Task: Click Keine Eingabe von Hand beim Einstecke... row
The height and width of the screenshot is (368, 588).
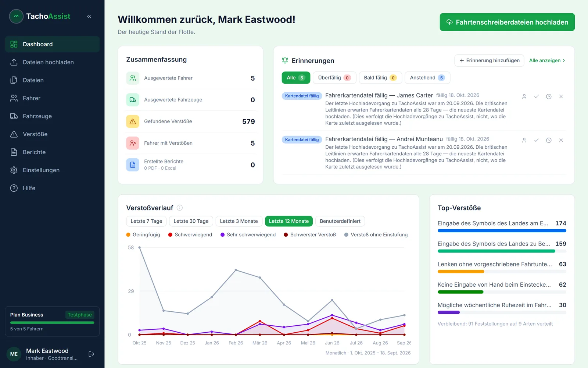Action: click(502, 288)
